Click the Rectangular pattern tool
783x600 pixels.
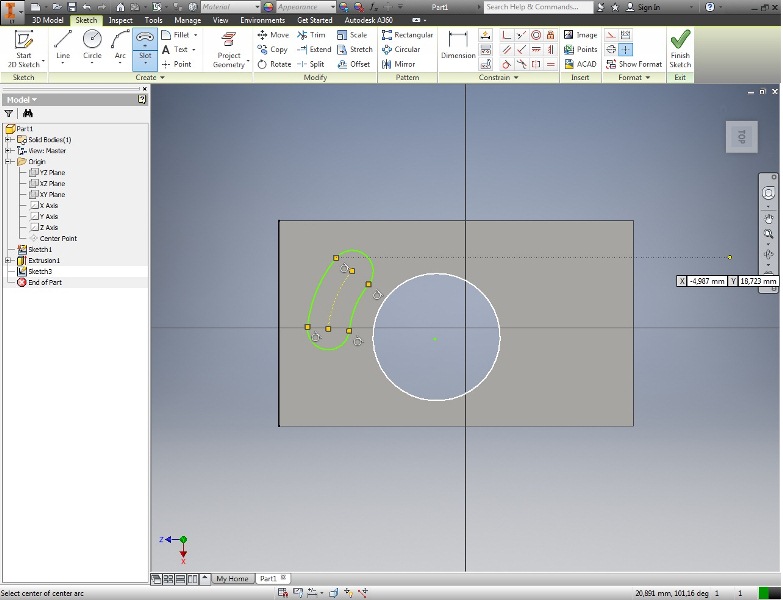point(407,35)
